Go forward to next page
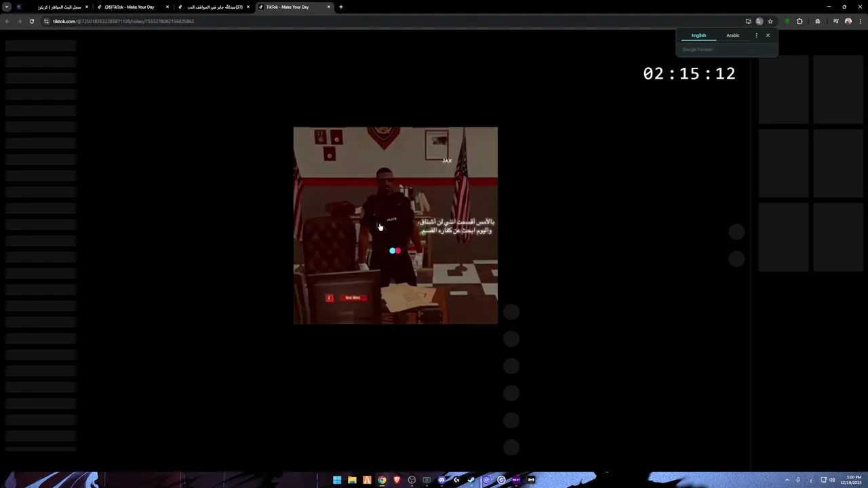The image size is (868, 488). click(20, 21)
